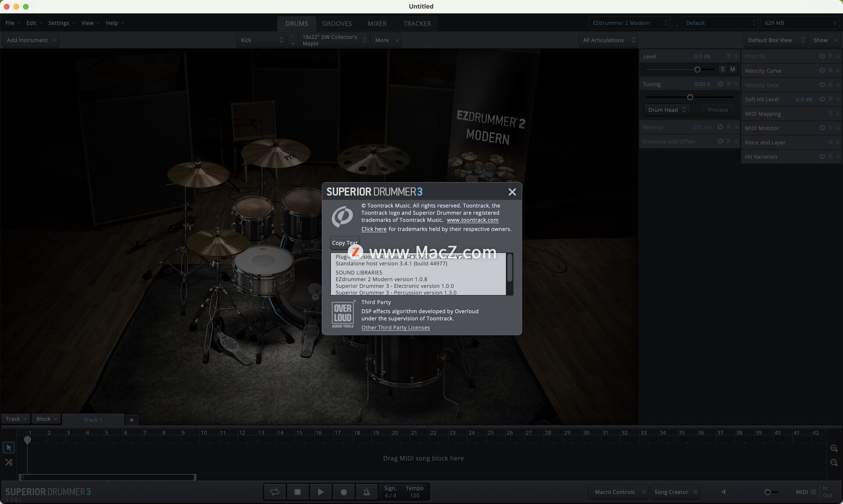The height and width of the screenshot is (504, 843).
Task: Add a new track with plus button
Action: pos(132,420)
